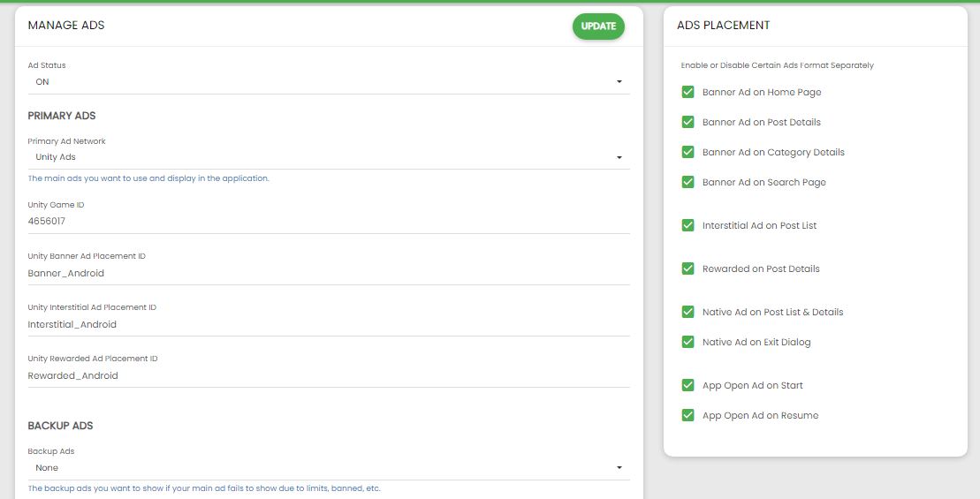Screen dimensions: 980x499
Task: Select the Unity Rewarded Ad Placement ID field
Action: (x=327, y=375)
